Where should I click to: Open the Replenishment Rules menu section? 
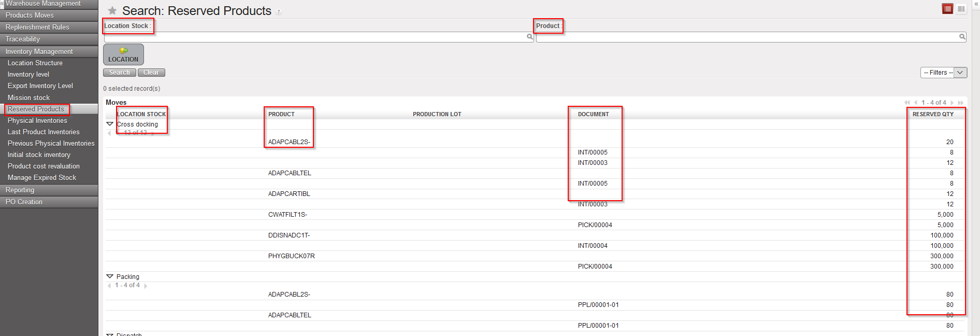click(49, 27)
